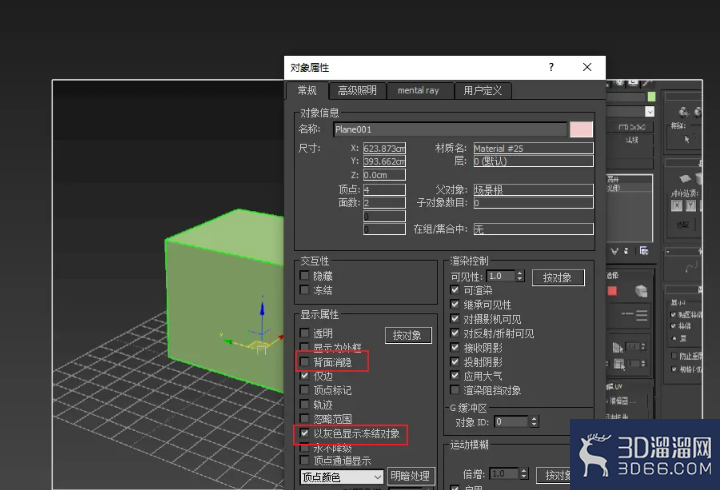Open modifier list dropdown in command panel

(x=649, y=112)
